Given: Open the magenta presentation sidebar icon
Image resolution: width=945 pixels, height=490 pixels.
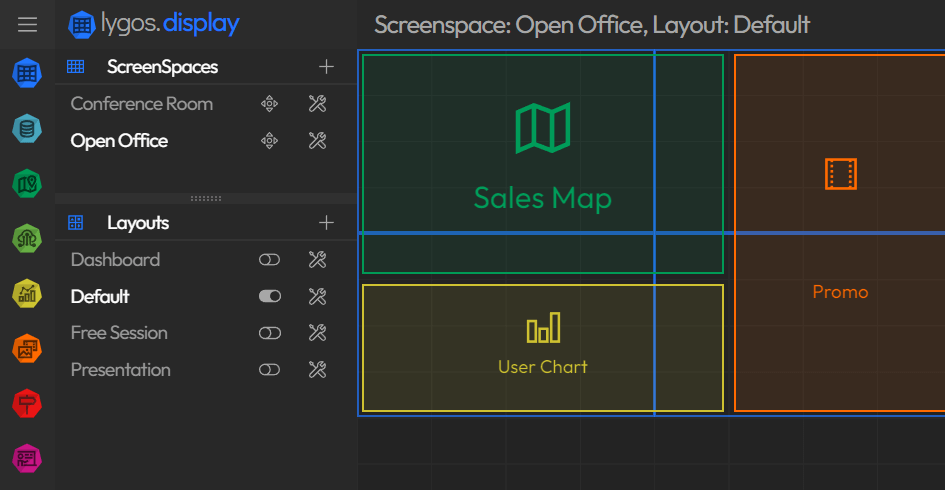Looking at the screenshot, I should (x=27, y=458).
